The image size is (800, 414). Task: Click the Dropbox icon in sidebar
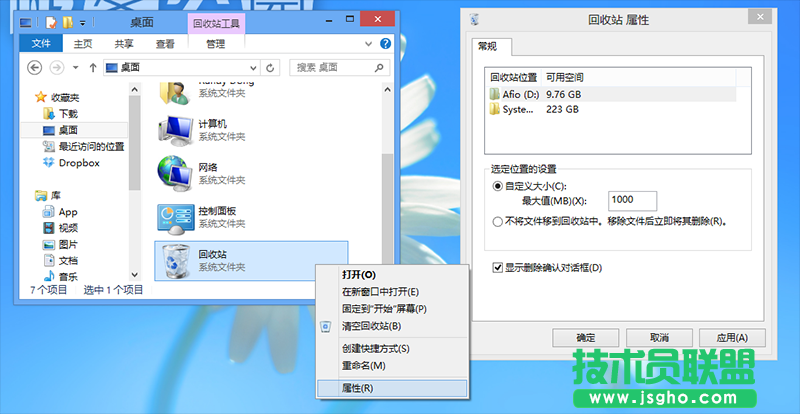pos(48,163)
